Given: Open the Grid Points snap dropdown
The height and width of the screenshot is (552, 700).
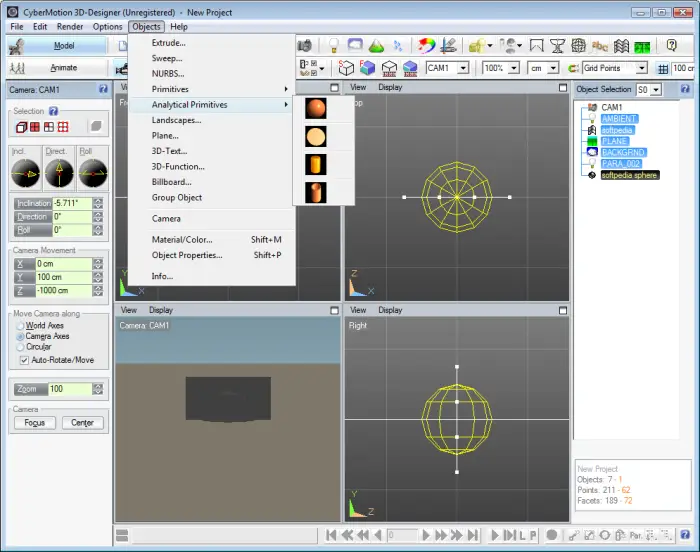Looking at the screenshot, I should (x=641, y=68).
